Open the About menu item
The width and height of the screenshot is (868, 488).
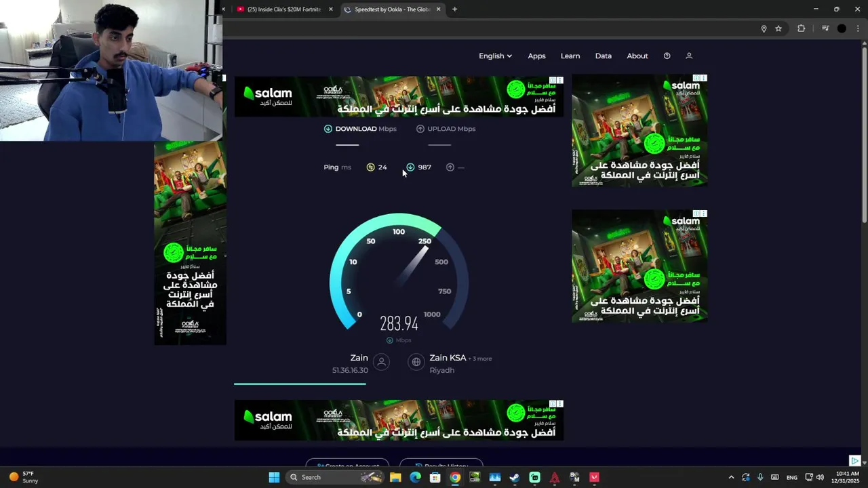(x=637, y=56)
